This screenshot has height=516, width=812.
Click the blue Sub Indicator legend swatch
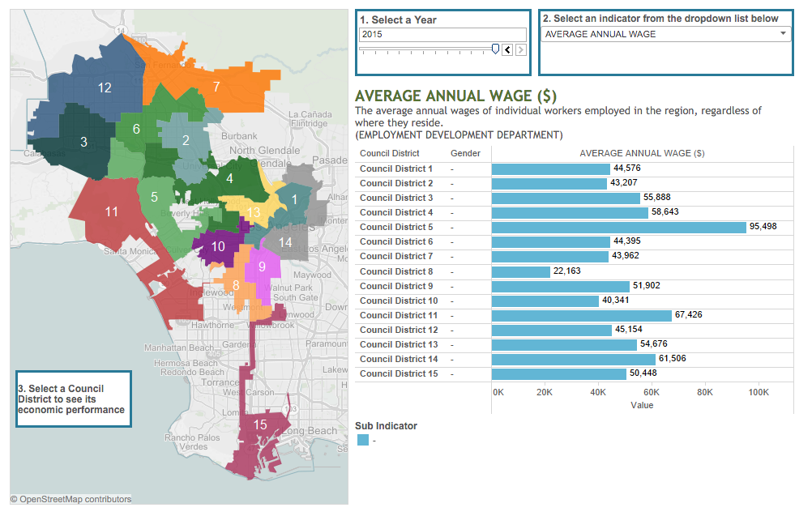pos(363,440)
